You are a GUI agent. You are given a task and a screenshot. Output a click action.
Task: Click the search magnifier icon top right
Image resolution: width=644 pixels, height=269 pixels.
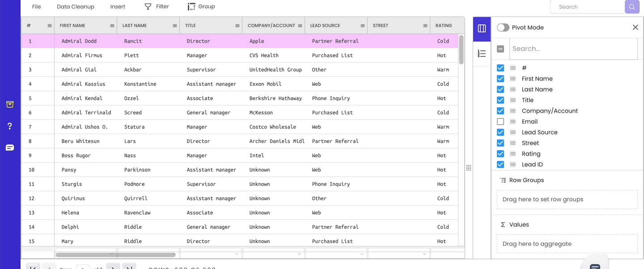coord(631,7)
